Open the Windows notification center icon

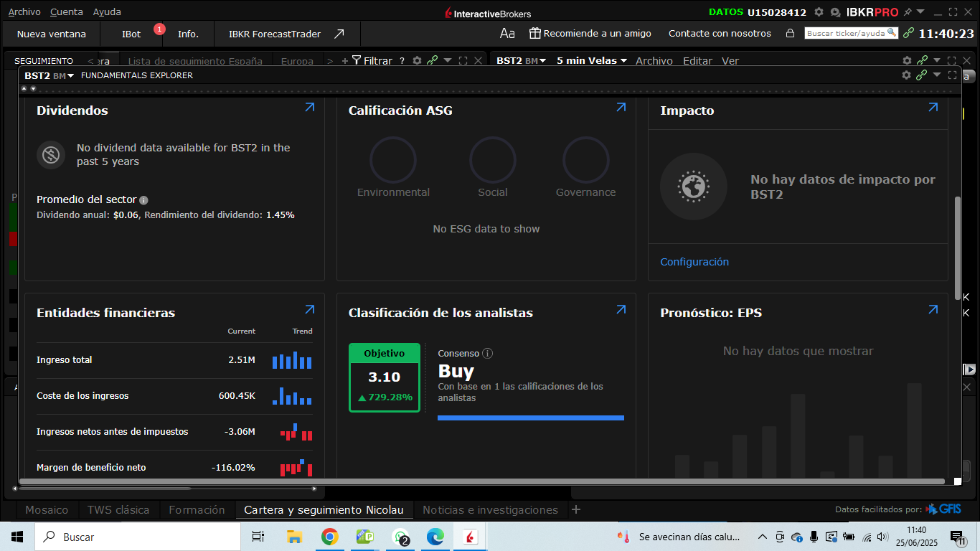[958, 537]
